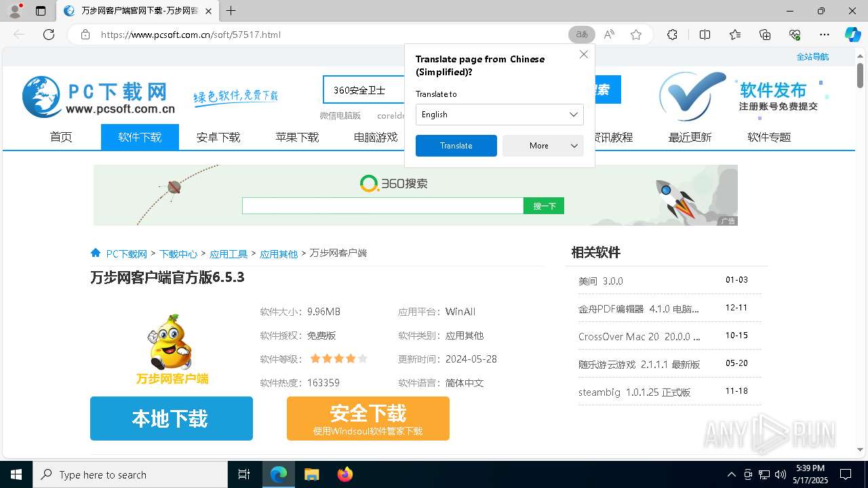Activate the Read aloud icon

click(609, 35)
